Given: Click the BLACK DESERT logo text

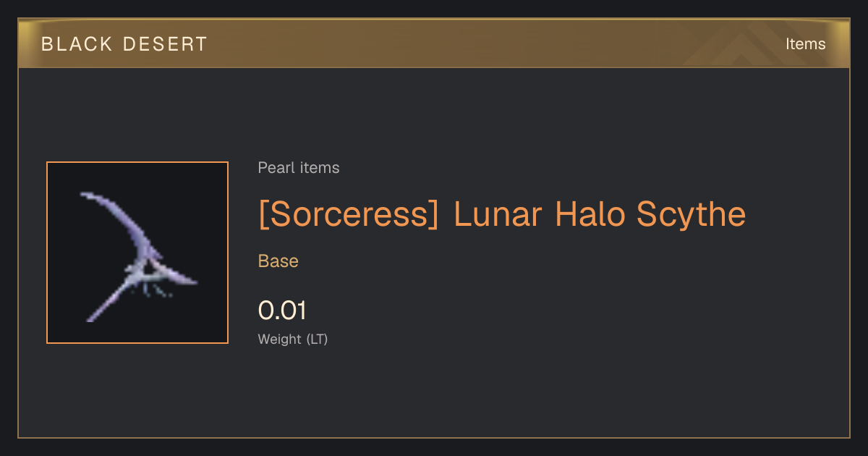Looking at the screenshot, I should [124, 44].
